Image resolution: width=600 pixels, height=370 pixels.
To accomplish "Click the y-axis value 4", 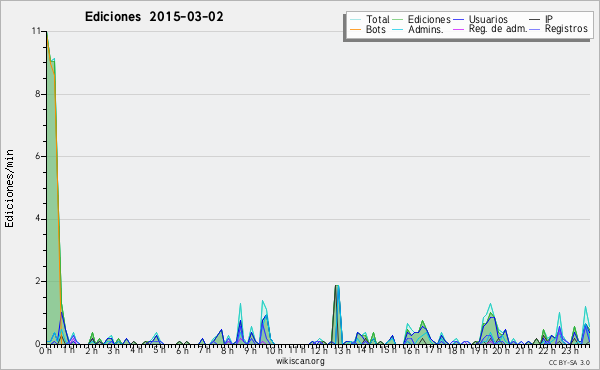I will point(38,219).
